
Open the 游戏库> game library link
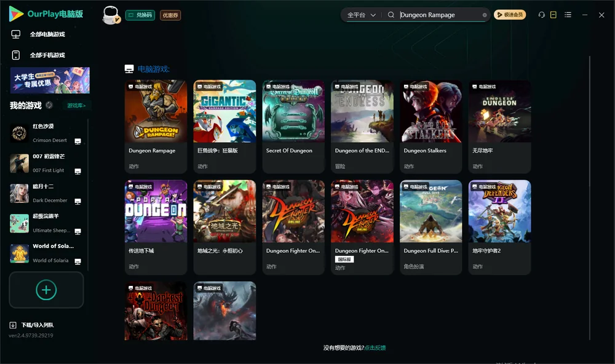[x=76, y=106]
